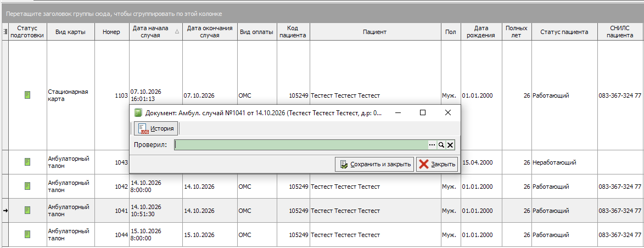Select the start date 07.10.2026 16:01:13
644x248 pixels.
(156, 95)
